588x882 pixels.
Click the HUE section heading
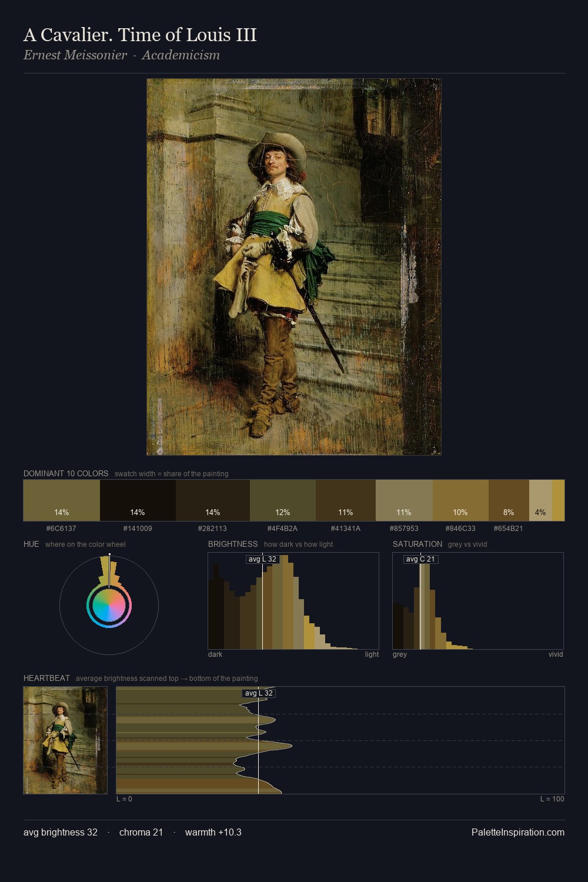(x=31, y=544)
